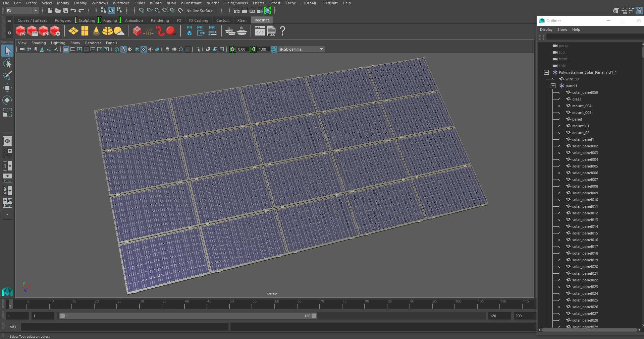This screenshot has width=644, height=339.
Task: Open Redshift script editor shelf icon
Action: 260,31
